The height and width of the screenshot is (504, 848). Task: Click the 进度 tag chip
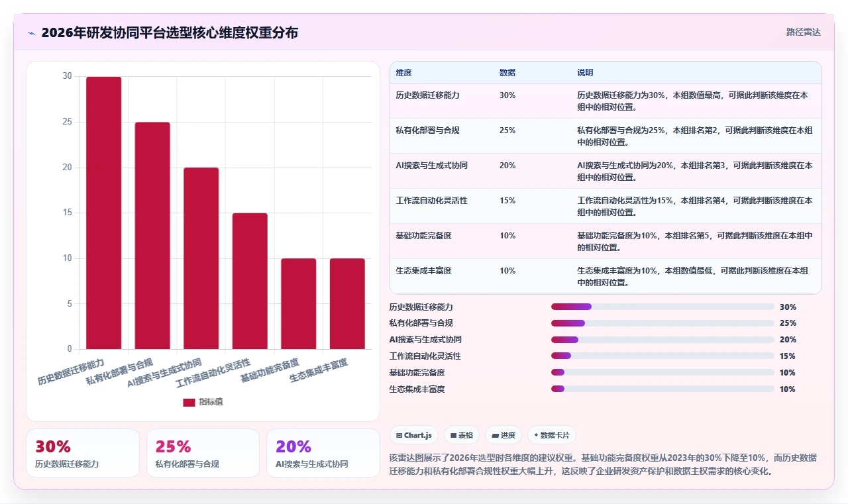tap(503, 435)
